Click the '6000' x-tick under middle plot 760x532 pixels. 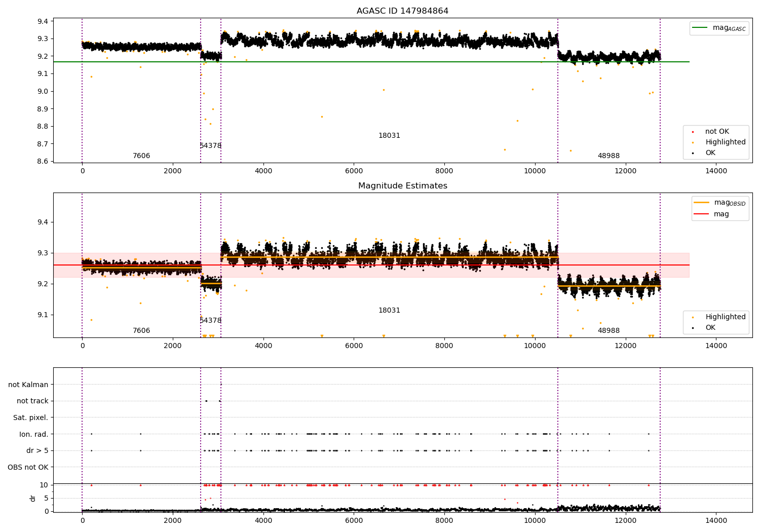point(354,346)
